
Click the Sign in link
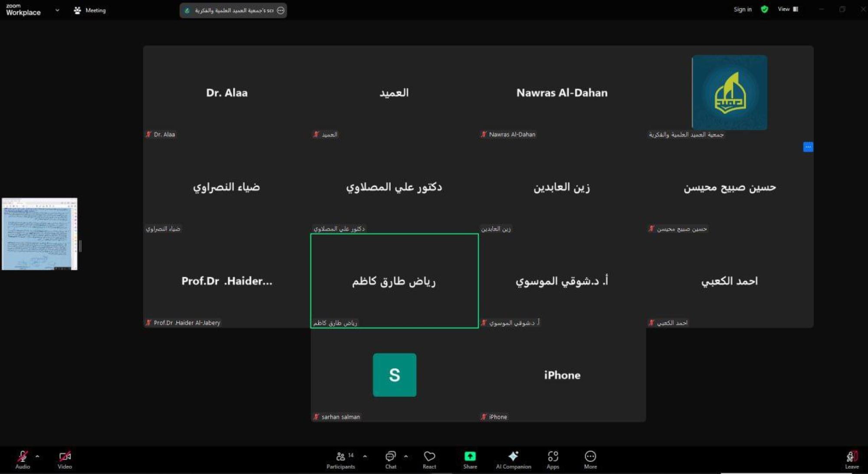coord(743,9)
